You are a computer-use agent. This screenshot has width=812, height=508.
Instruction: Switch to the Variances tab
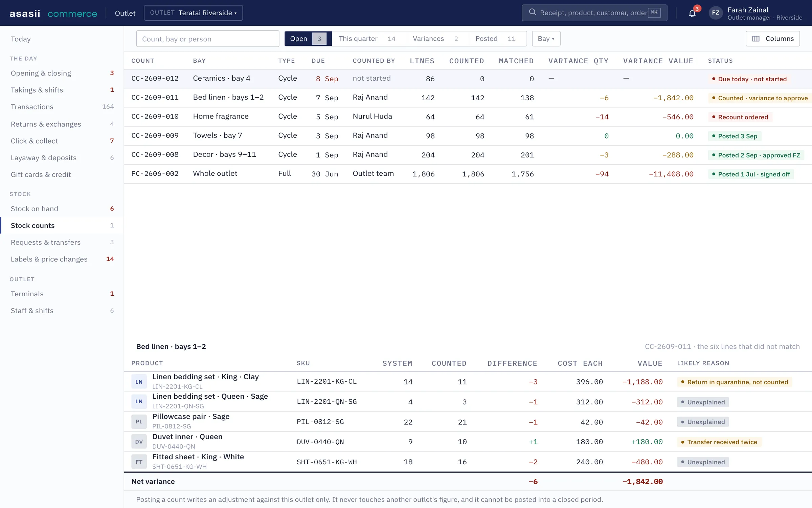[x=435, y=39]
